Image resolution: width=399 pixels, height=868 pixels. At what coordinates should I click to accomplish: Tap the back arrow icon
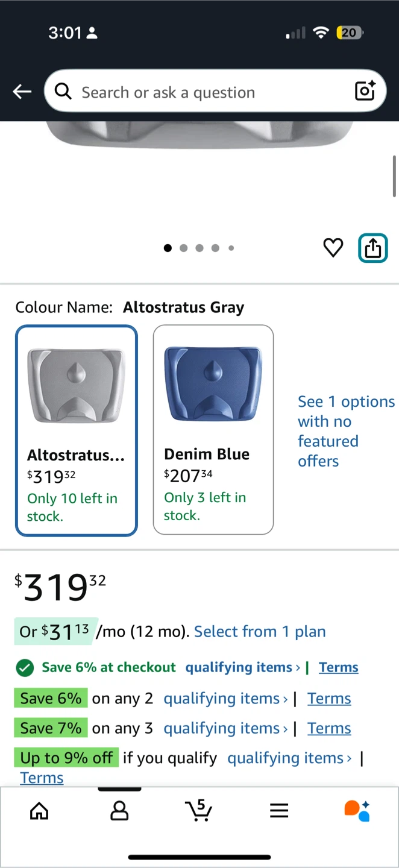pyautogui.click(x=22, y=92)
